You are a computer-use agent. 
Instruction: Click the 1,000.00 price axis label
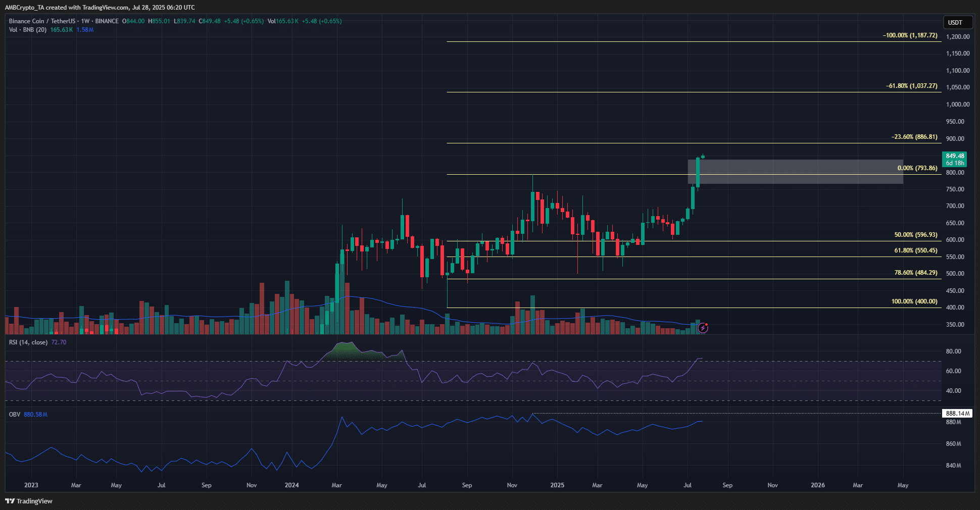pos(958,105)
